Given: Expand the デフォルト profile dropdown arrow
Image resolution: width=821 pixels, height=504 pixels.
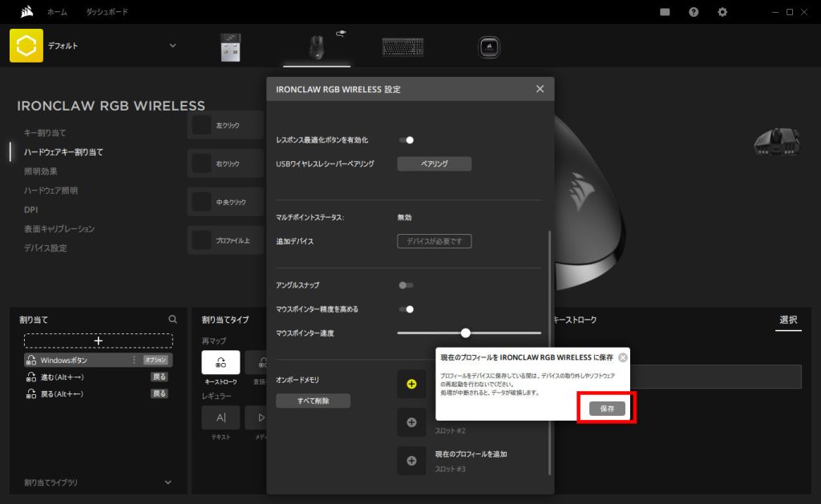Looking at the screenshot, I should pos(173,46).
